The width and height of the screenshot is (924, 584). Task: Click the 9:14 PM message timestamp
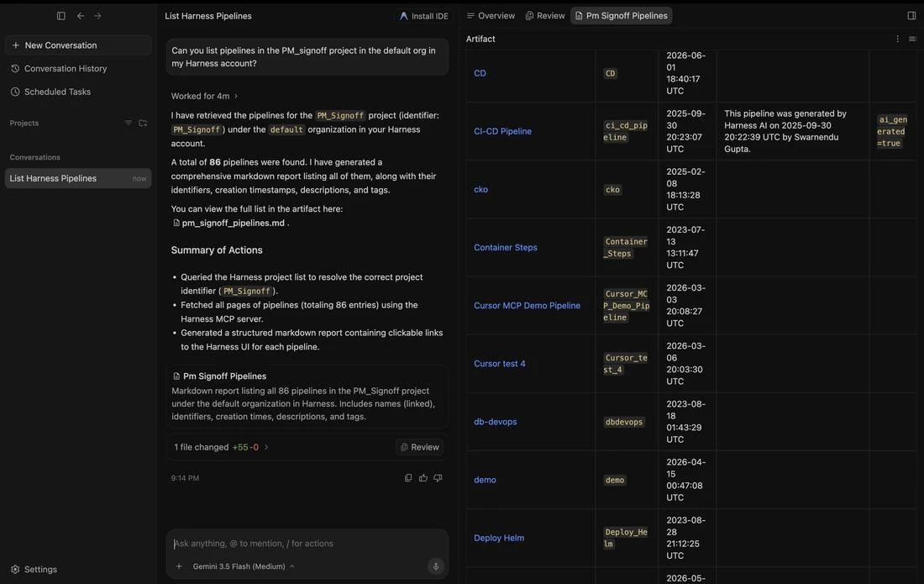click(x=185, y=478)
